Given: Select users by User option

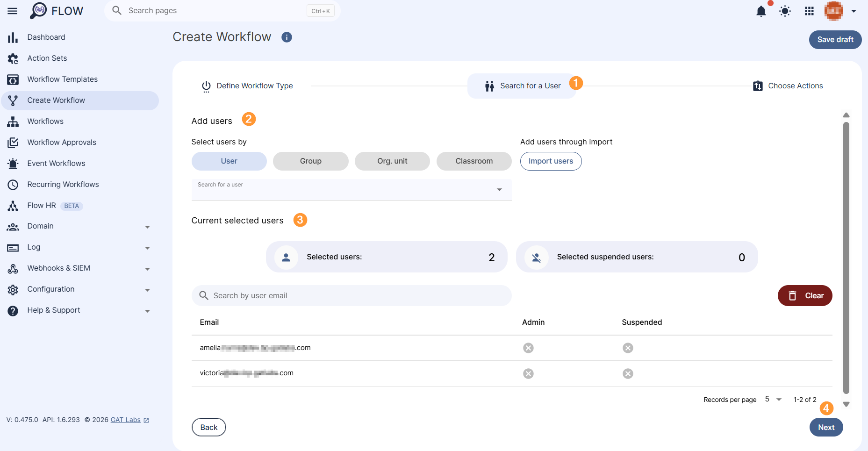Looking at the screenshot, I should 229,161.
